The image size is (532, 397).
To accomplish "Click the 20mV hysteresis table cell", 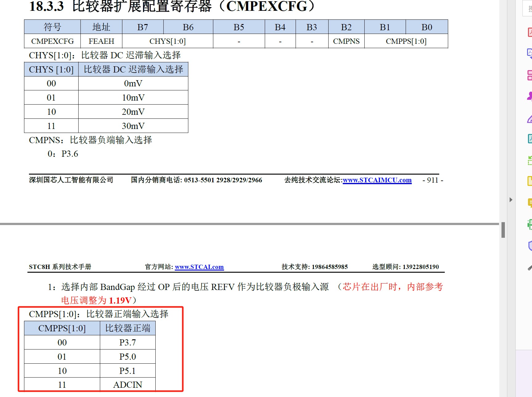I will tap(133, 112).
